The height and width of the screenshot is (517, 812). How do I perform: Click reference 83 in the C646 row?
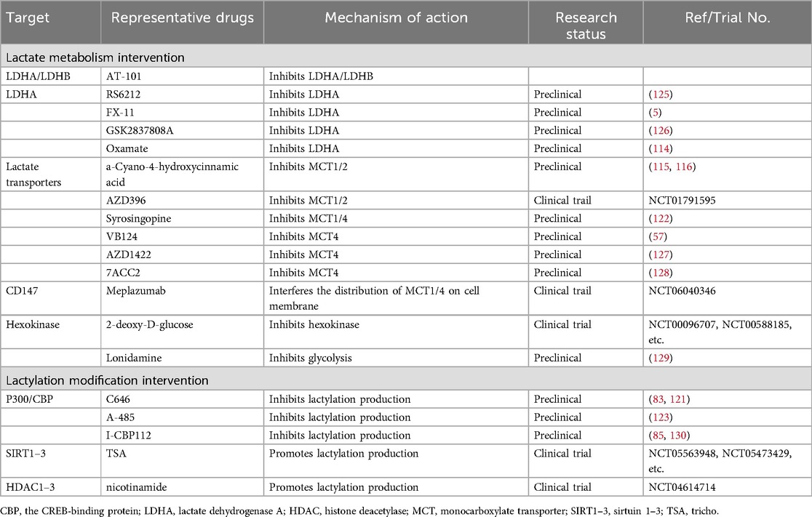tap(658, 399)
